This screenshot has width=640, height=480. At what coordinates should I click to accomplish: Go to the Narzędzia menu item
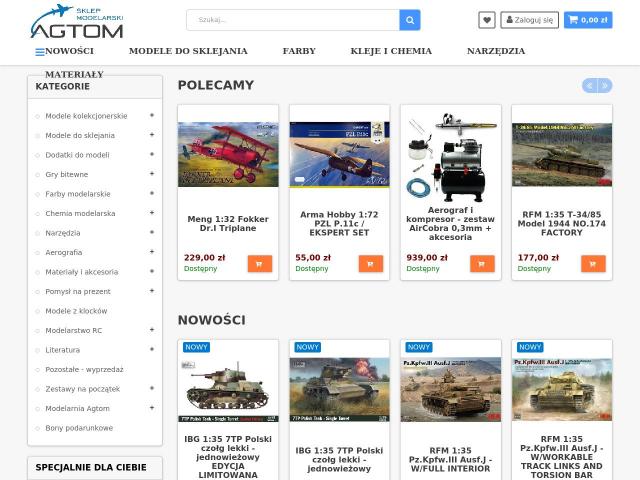tap(496, 51)
